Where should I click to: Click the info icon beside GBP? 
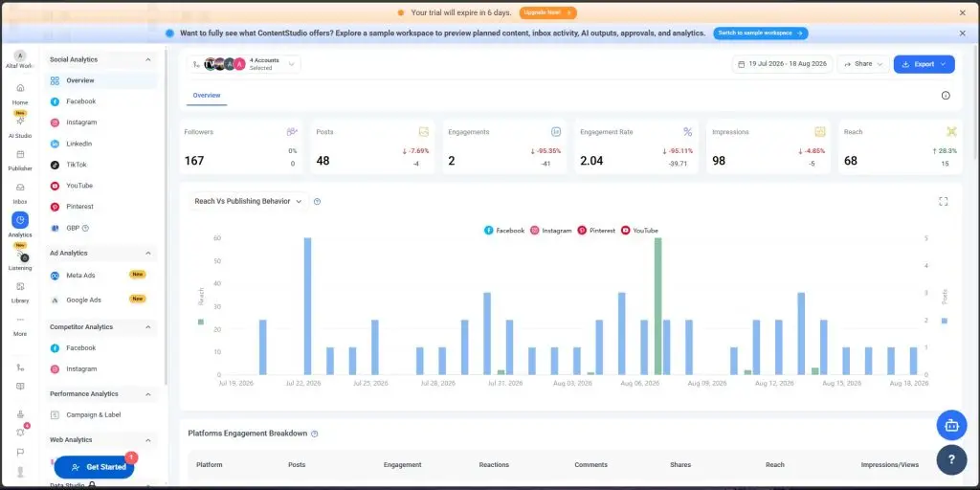click(85, 228)
